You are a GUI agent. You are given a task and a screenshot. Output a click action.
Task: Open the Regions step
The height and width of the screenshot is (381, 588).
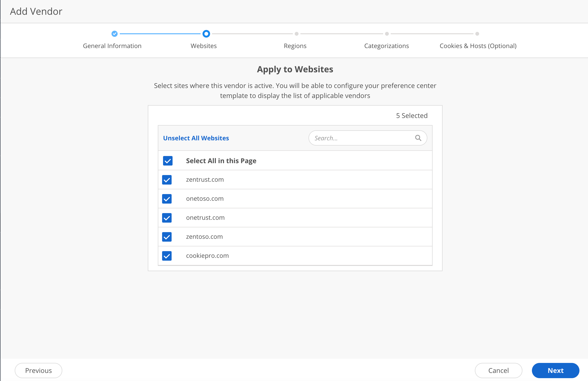pyautogui.click(x=295, y=46)
